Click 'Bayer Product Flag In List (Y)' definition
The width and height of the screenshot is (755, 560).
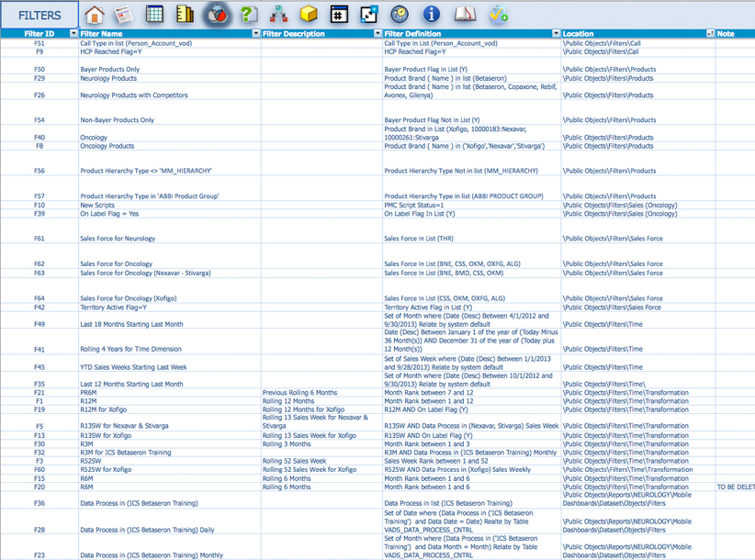click(425, 69)
